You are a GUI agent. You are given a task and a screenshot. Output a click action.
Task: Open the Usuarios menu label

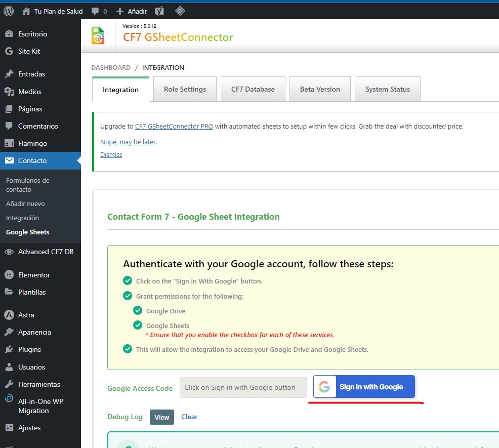[31, 367]
